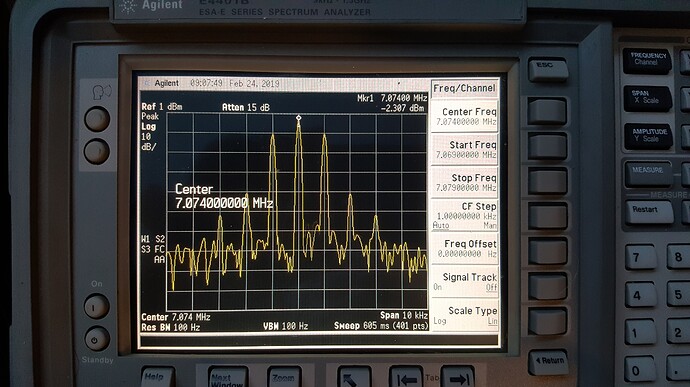Open the SPAN X Scale menu
Screen dimensions: 690x387
click(x=647, y=98)
